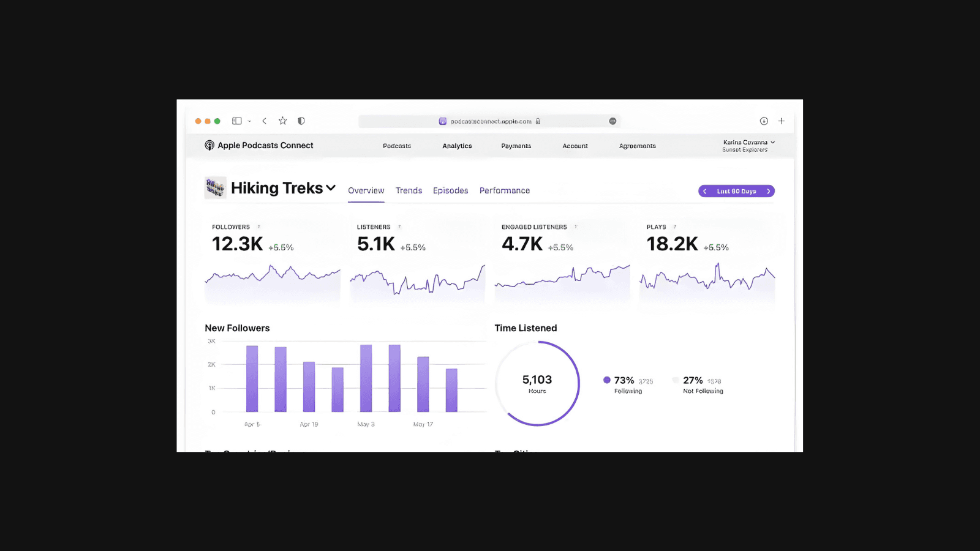Click the page options icon in address bar
Viewport: 980px width, 551px height.
click(612, 121)
